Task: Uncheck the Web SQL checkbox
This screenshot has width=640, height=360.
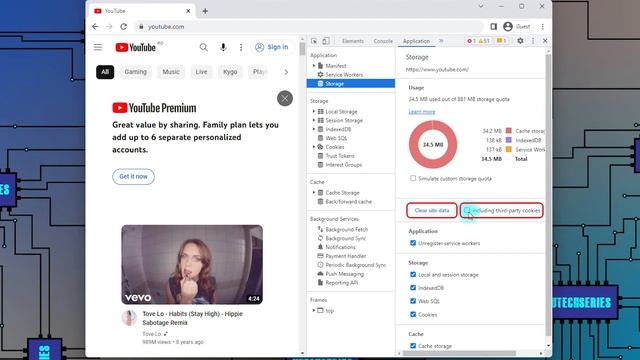Action: coord(413,301)
